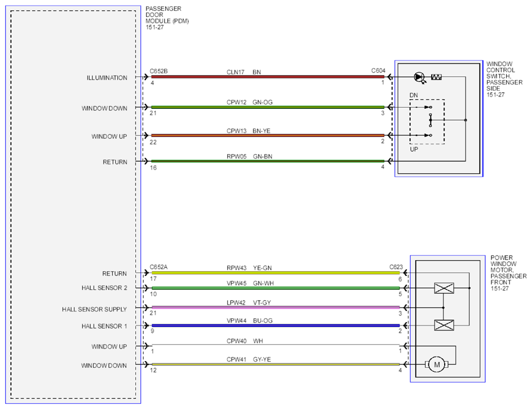Click connector label C652A
Screen dimensions: 532x409
click(x=159, y=267)
